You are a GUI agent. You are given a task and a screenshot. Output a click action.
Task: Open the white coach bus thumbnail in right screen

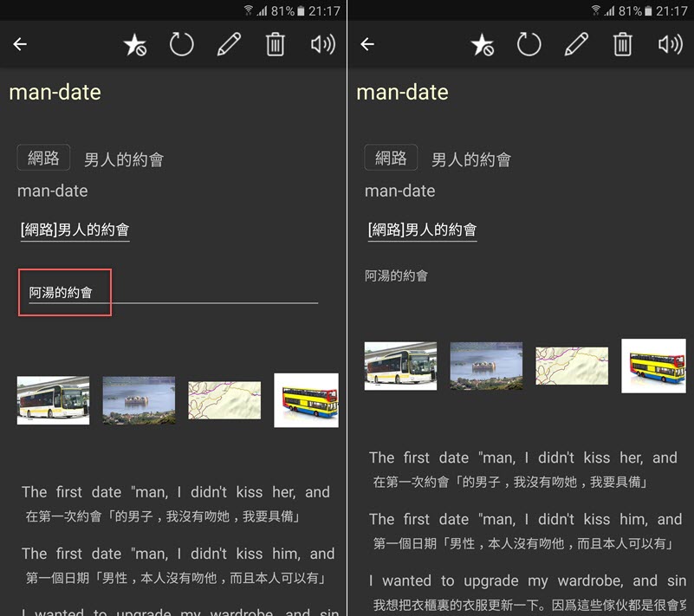click(x=400, y=366)
